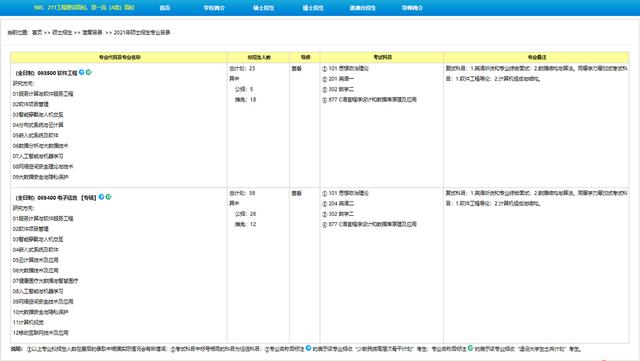Select the 085400 电子信息【专硕】 program title

click(56, 198)
